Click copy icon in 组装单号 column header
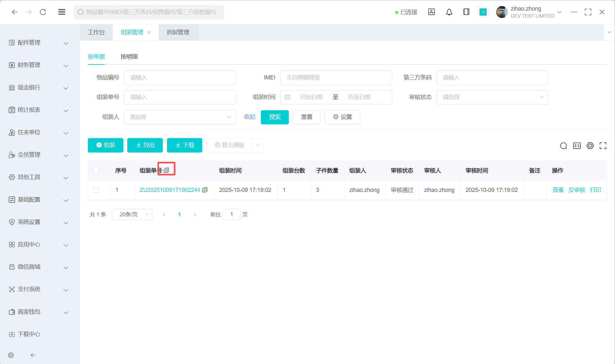The image size is (615, 364). tap(166, 170)
